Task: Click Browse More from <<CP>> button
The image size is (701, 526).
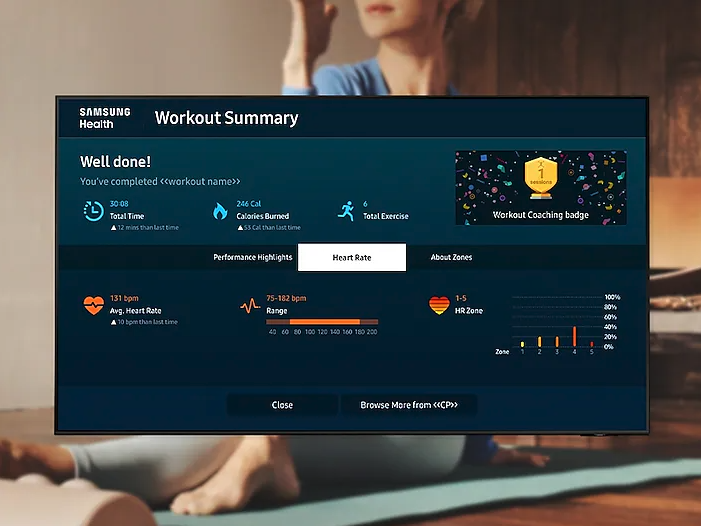Action: [x=409, y=405]
